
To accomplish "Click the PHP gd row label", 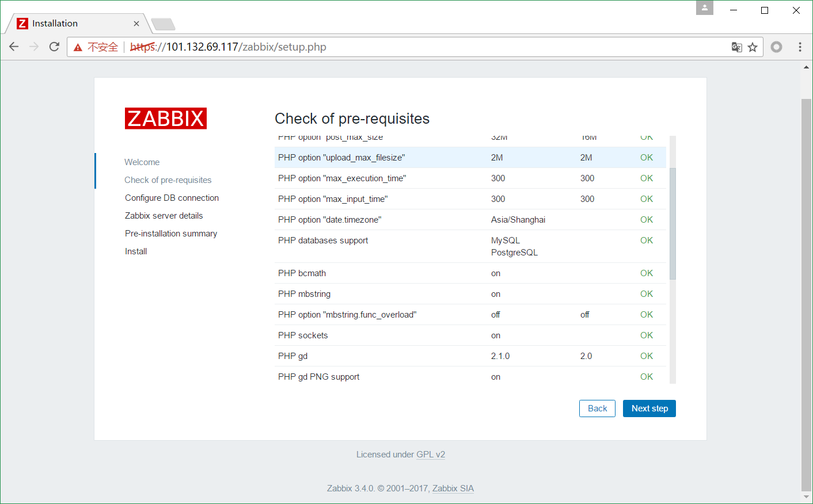I will point(292,356).
